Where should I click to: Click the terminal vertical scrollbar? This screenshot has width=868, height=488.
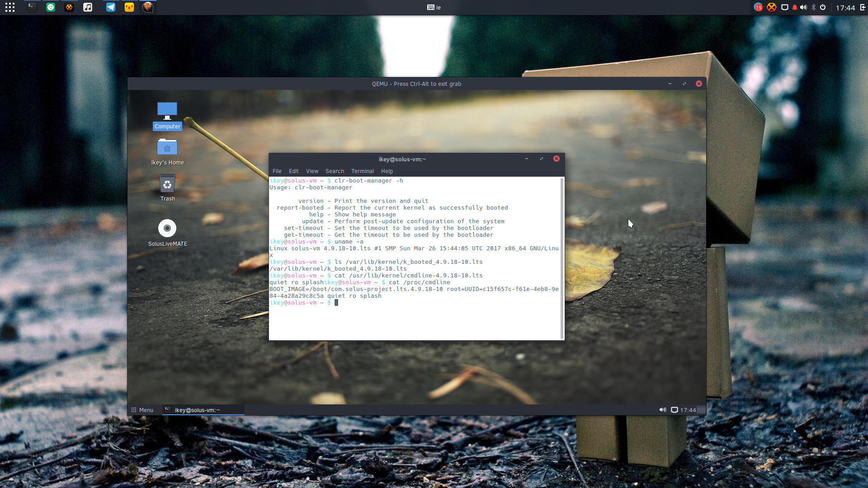(562, 258)
